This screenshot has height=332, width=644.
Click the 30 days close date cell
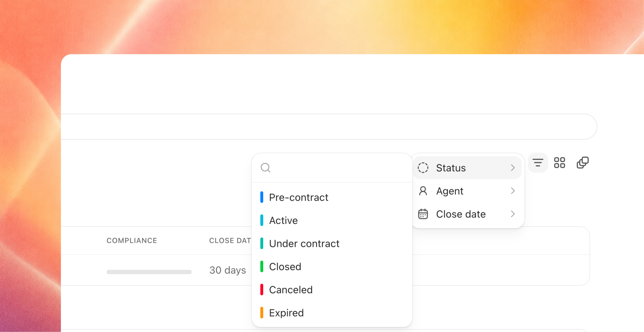point(228,270)
